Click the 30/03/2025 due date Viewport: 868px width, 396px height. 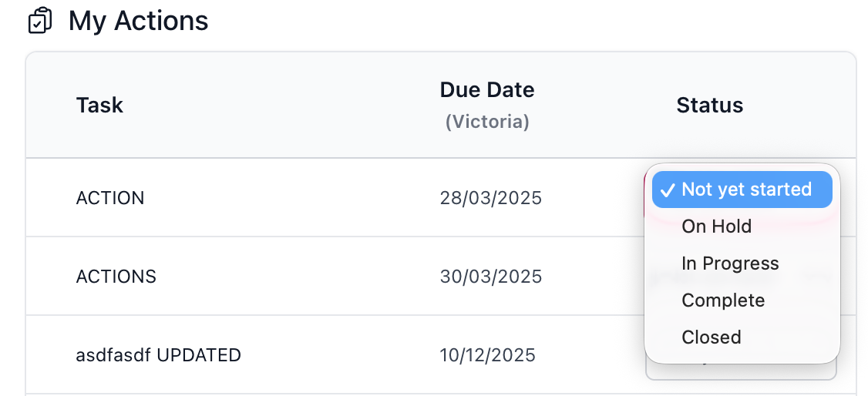coord(490,276)
